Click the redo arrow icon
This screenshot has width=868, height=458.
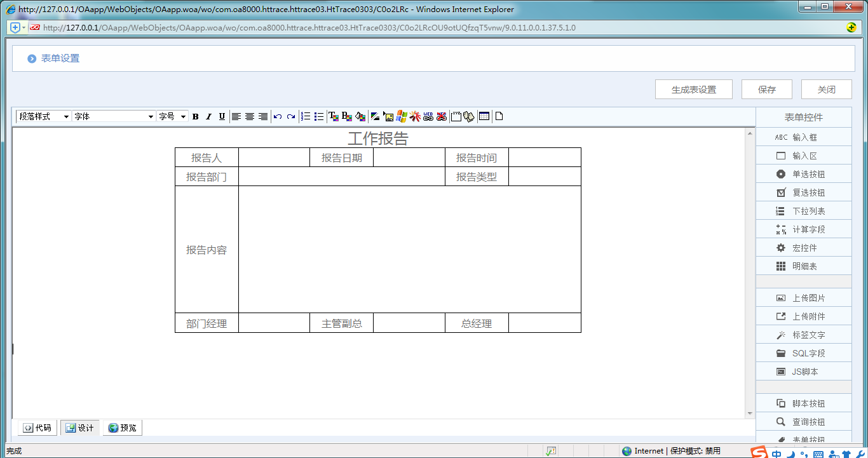tap(291, 117)
